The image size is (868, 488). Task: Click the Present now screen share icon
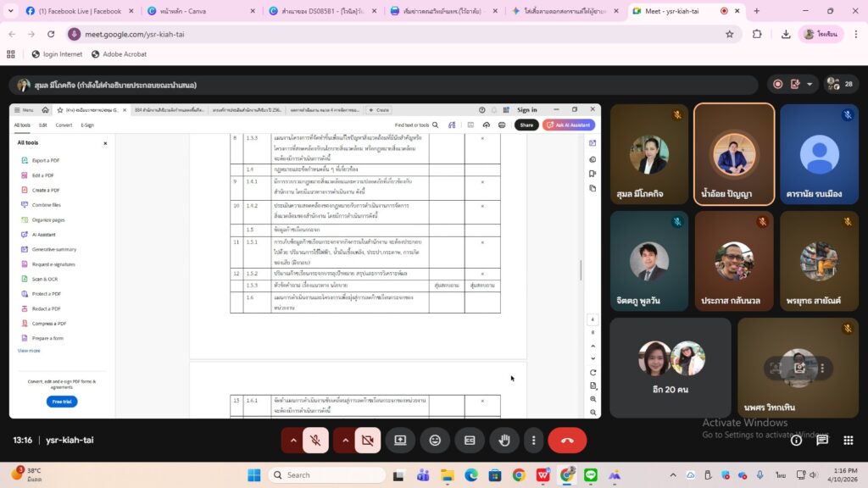coord(400,441)
